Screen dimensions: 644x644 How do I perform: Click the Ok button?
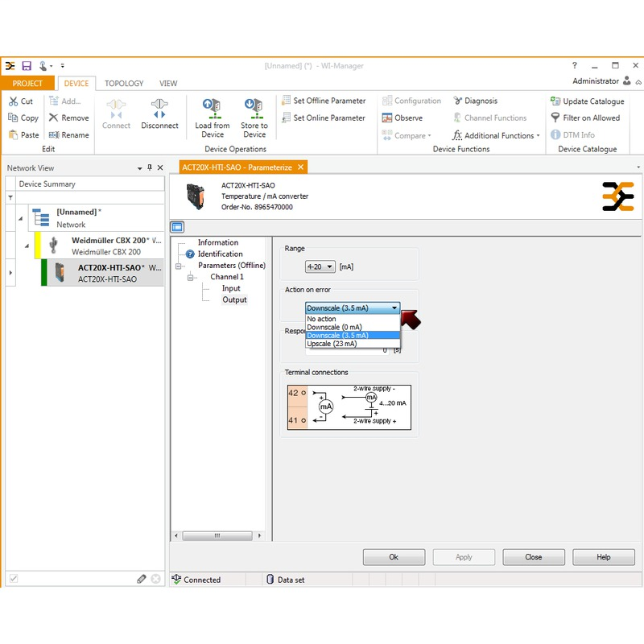click(x=394, y=557)
